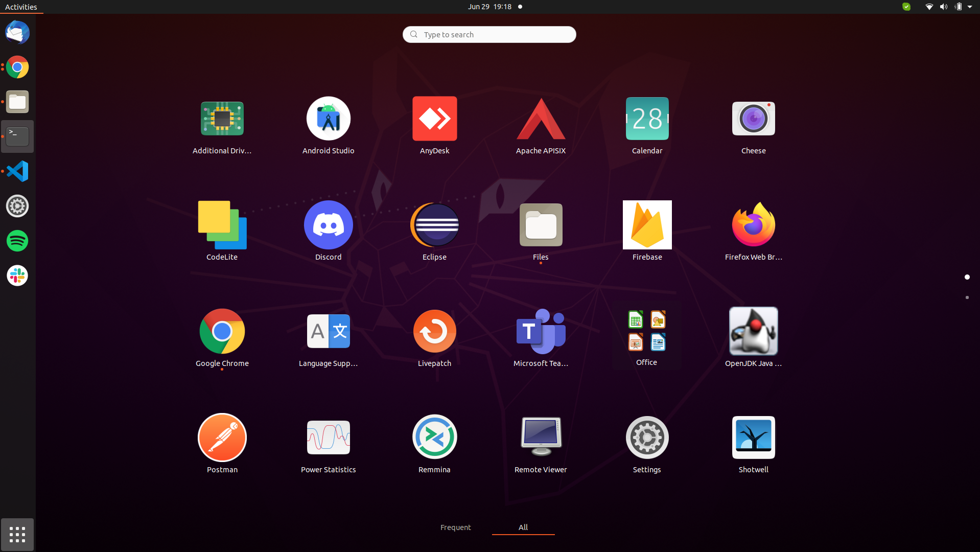Launch Visual Studio Code from dock

(17, 171)
